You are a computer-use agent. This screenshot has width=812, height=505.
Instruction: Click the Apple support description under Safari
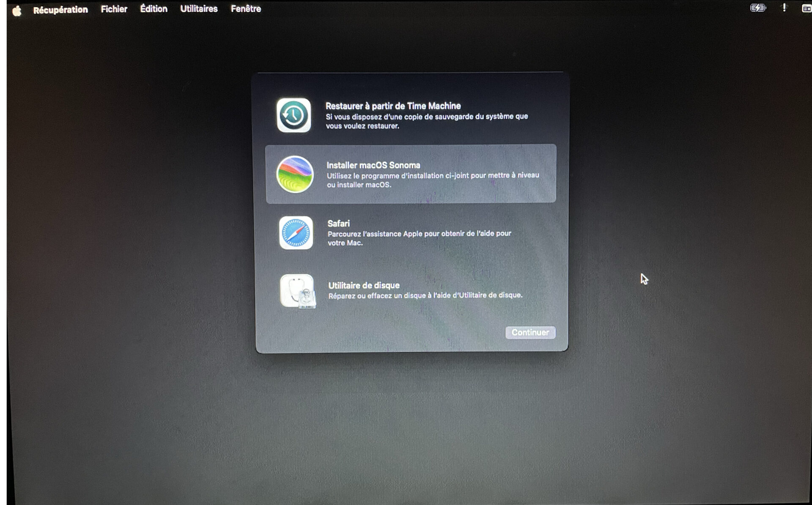tap(419, 238)
